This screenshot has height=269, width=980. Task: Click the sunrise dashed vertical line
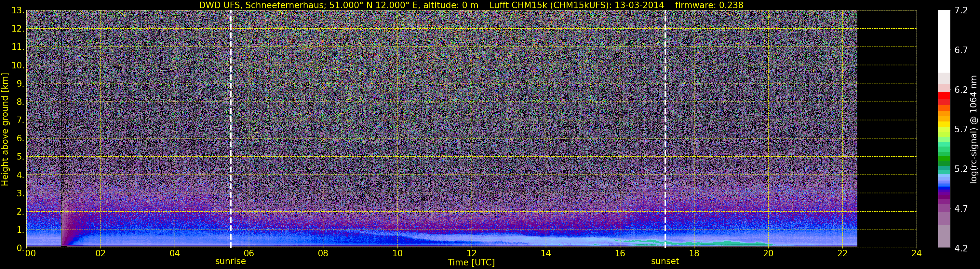point(231,129)
